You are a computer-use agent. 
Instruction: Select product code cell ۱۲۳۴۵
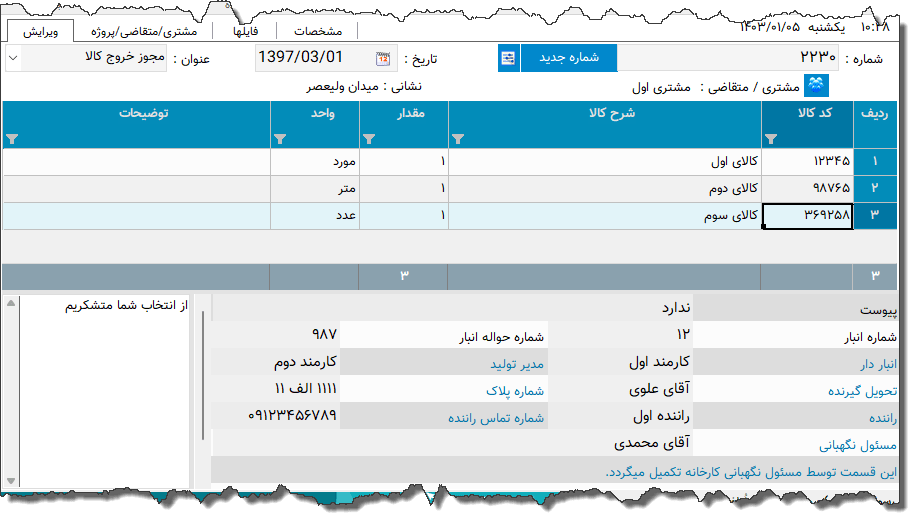tap(807, 162)
